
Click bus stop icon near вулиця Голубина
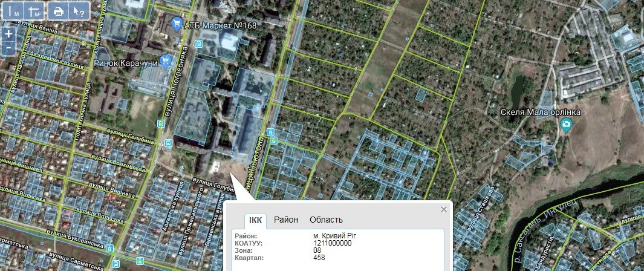click(167, 143)
